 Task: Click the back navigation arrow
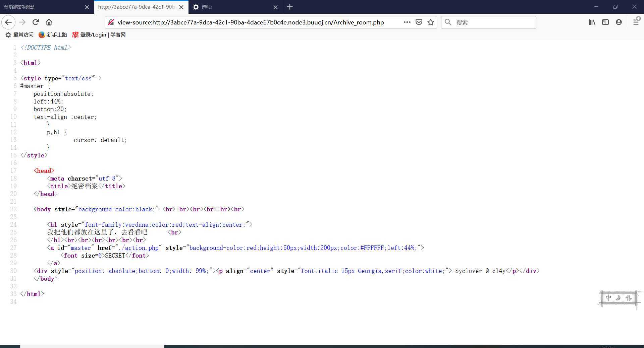pos(8,22)
